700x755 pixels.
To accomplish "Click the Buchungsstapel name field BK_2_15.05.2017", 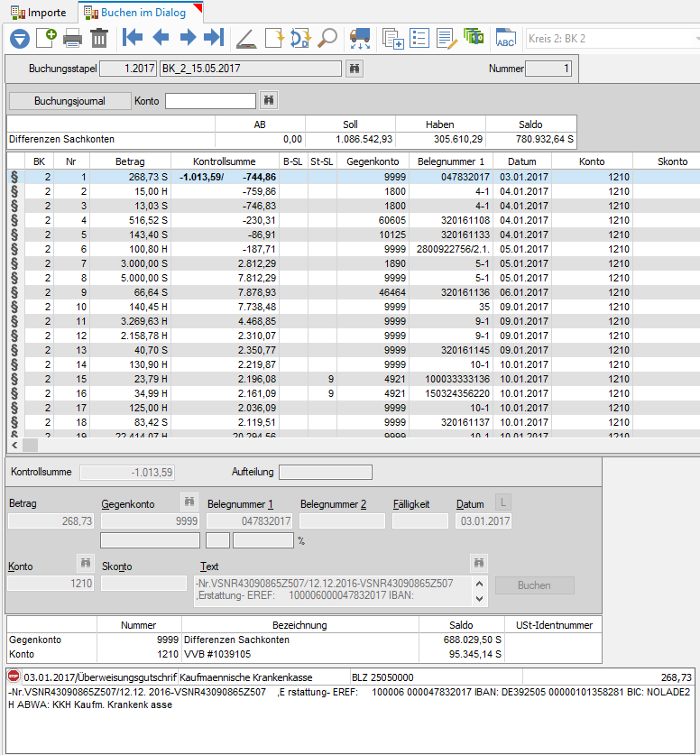I will click(251, 68).
